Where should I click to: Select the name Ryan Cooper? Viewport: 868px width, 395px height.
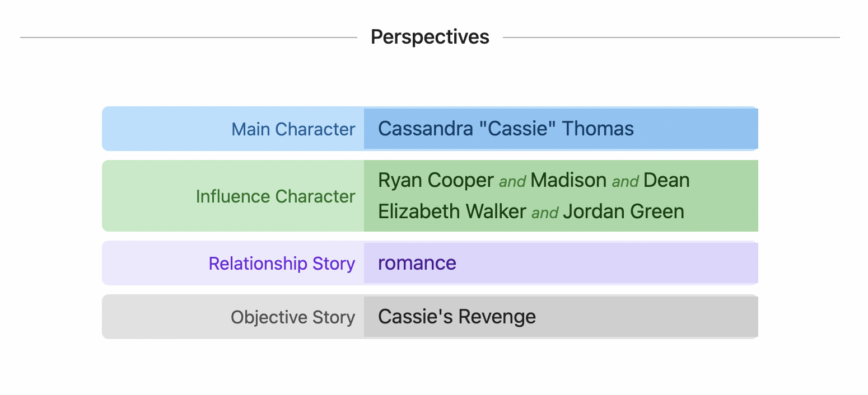click(x=436, y=180)
